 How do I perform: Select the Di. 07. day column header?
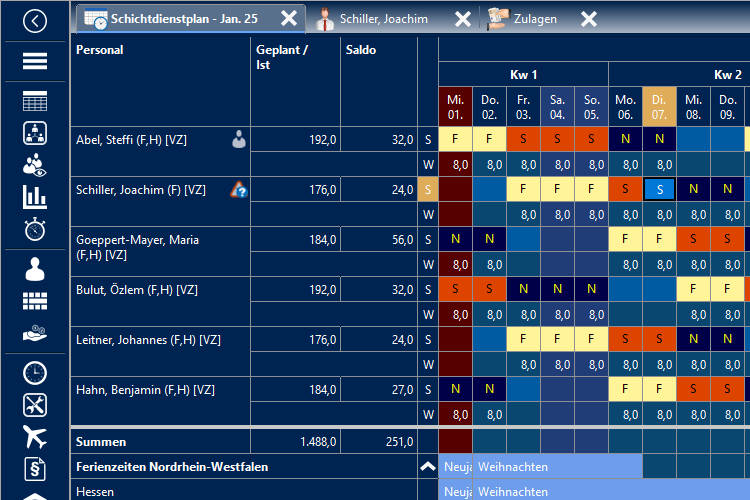pos(659,107)
